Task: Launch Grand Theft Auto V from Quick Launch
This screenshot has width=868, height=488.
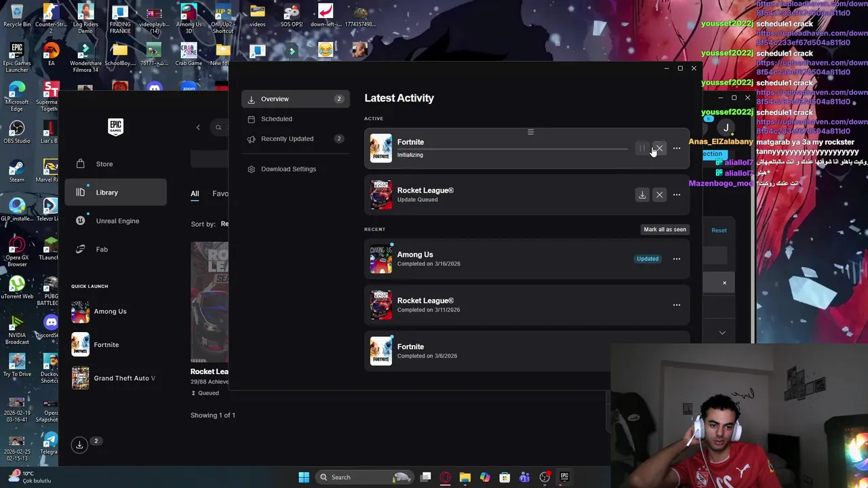Action: coord(114,378)
